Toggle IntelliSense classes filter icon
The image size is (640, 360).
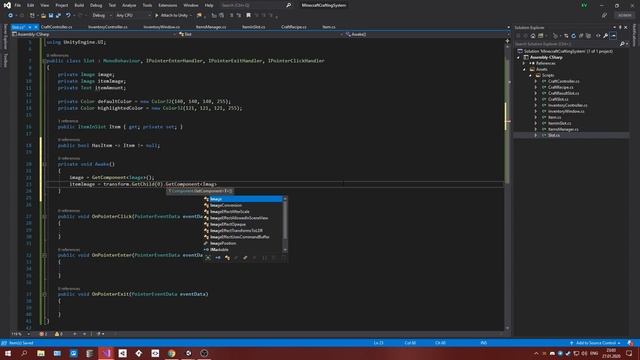(x=227, y=258)
